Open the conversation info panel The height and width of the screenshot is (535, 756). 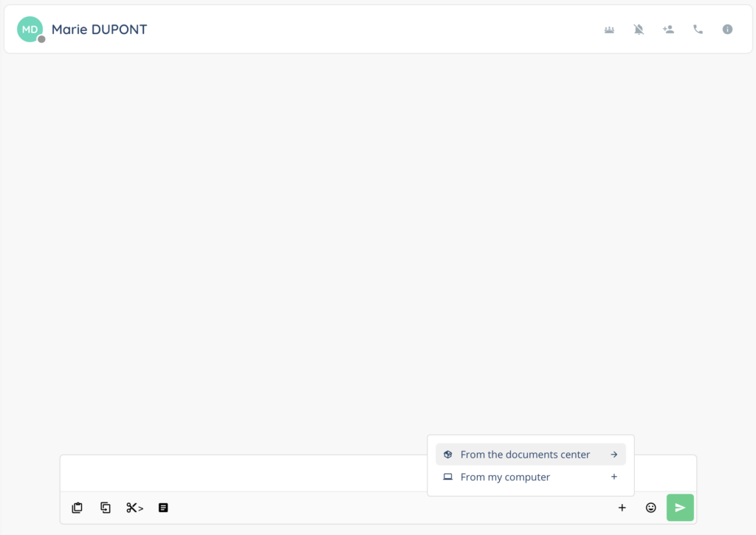click(x=727, y=30)
